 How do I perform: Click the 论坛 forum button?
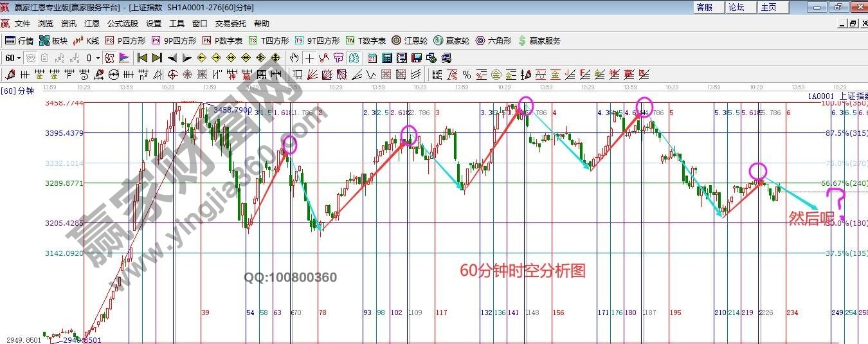click(736, 7)
